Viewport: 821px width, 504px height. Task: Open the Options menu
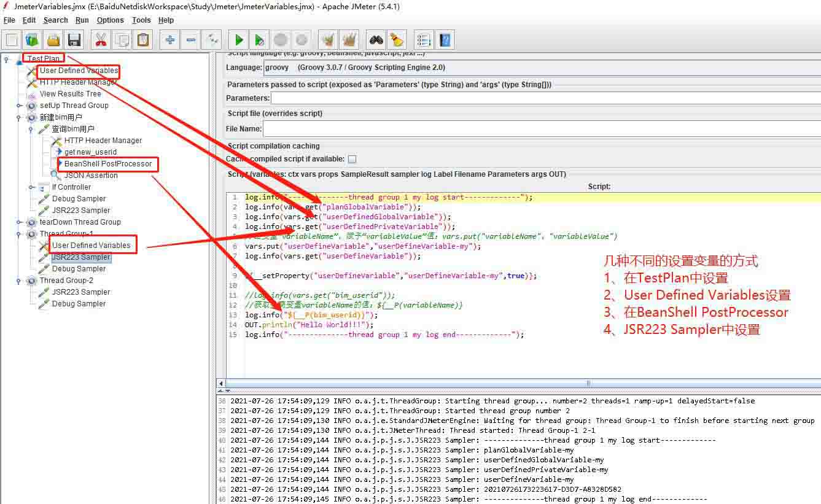[x=110, y=20]
